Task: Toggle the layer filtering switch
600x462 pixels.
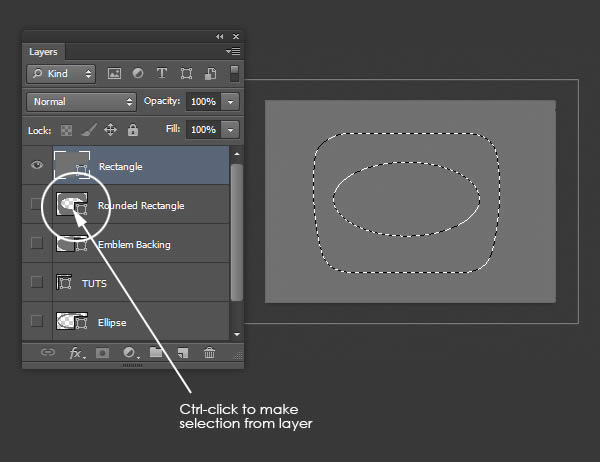Action: [x=234, y=73]
